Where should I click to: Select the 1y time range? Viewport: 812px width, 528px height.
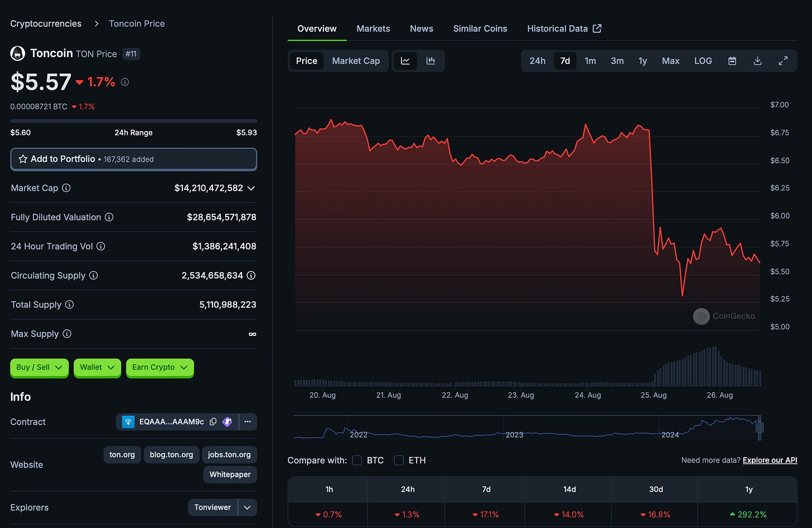tap(642, 61)
